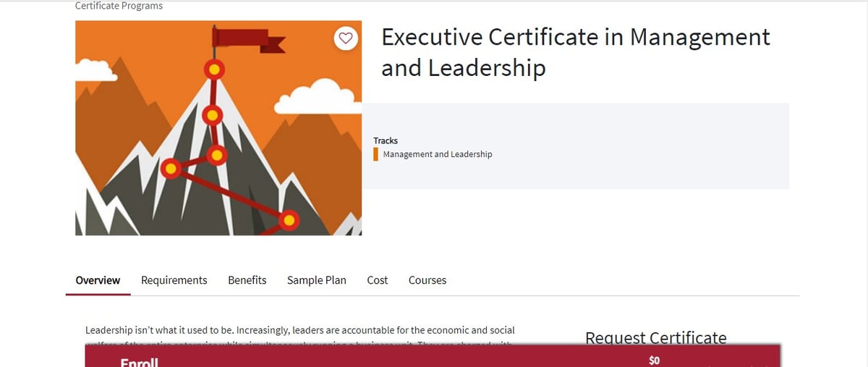Go to the Sample Plan tab
The width and height of the screenshot is (868, 367).
[317, 280]
